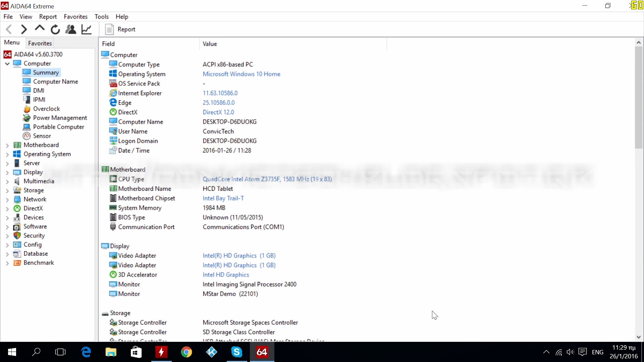This screenshot has height=362, width=644.
Task: Open the Favorites menu
Action: coord(76,16)
